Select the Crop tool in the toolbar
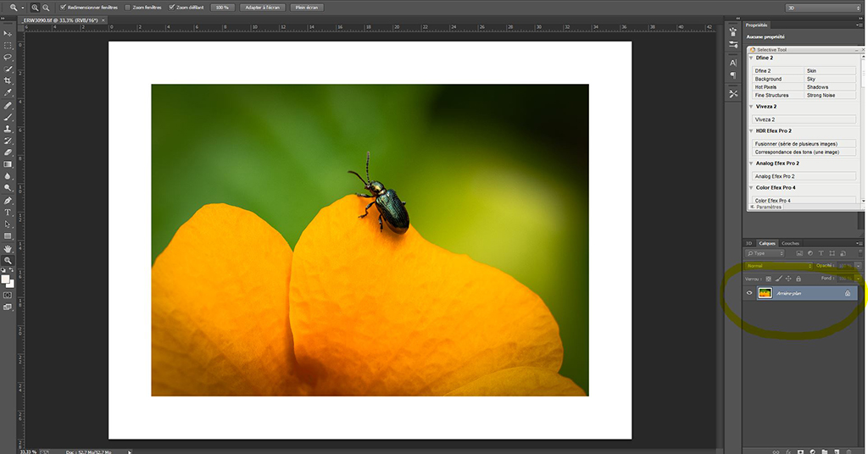The width and height of the screenshot is (868, 454). (8, 80)
